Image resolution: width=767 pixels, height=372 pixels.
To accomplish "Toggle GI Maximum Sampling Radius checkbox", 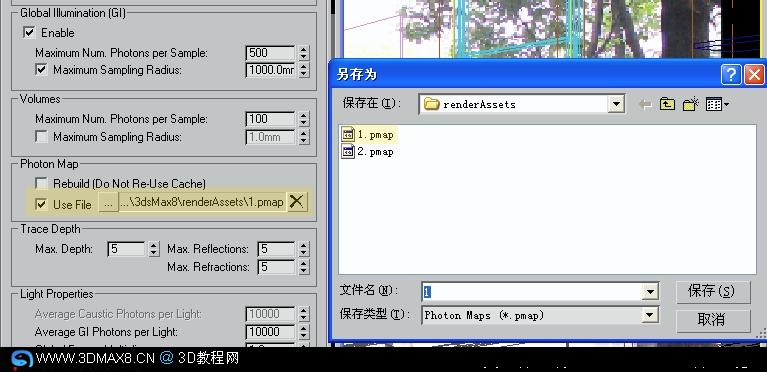I will 41,70.
